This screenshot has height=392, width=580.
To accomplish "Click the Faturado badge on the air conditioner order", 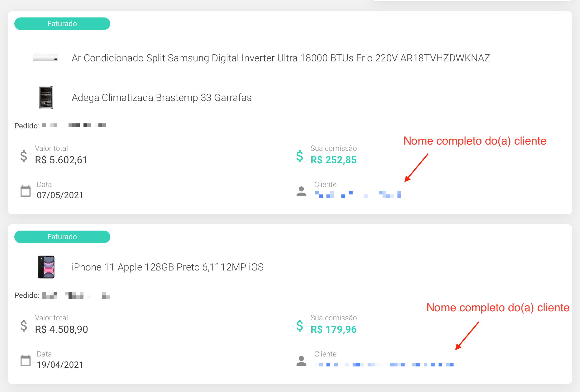I will [x=62, y=24].
